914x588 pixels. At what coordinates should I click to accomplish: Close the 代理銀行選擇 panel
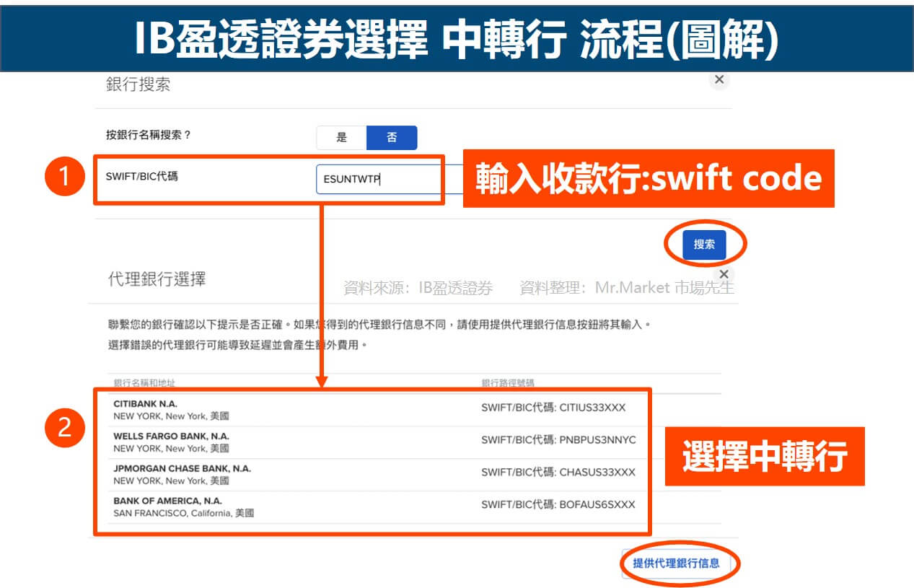(724, 274)
